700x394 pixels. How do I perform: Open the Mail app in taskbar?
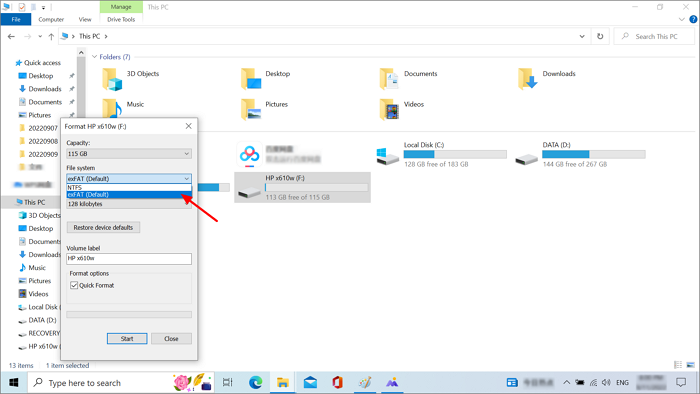[310, 382]
